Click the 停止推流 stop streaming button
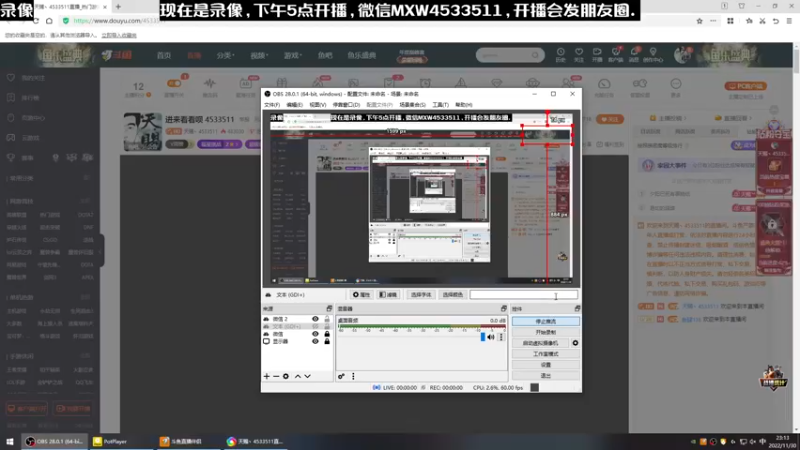The image size is (800, 450). [x=545, y=321]
